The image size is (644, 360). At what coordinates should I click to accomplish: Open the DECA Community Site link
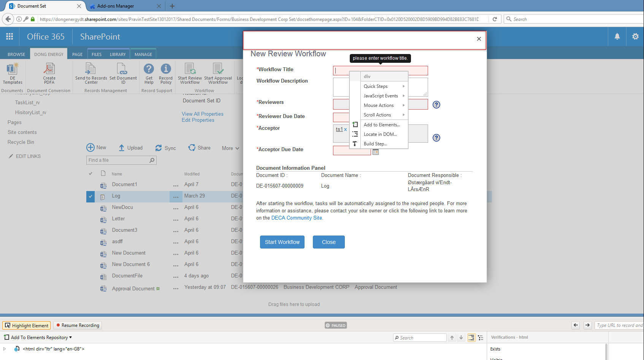[297, 218]
